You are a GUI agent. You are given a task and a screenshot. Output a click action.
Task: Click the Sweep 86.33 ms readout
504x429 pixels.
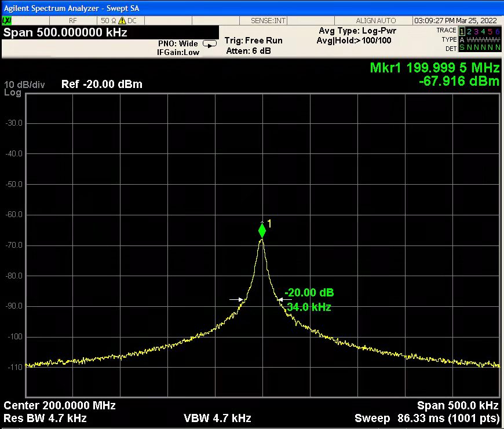(426, 418)
